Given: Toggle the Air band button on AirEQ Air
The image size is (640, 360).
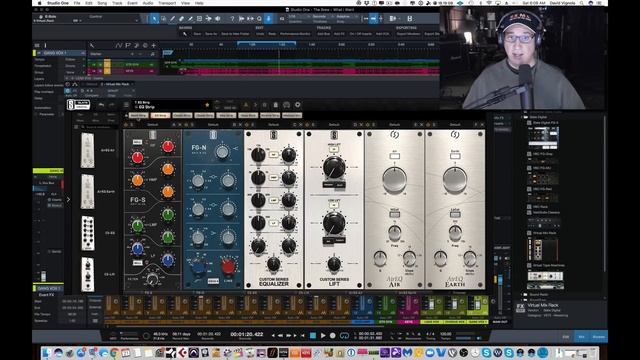Looking at the screenshot, I should [x=394, y=156].
